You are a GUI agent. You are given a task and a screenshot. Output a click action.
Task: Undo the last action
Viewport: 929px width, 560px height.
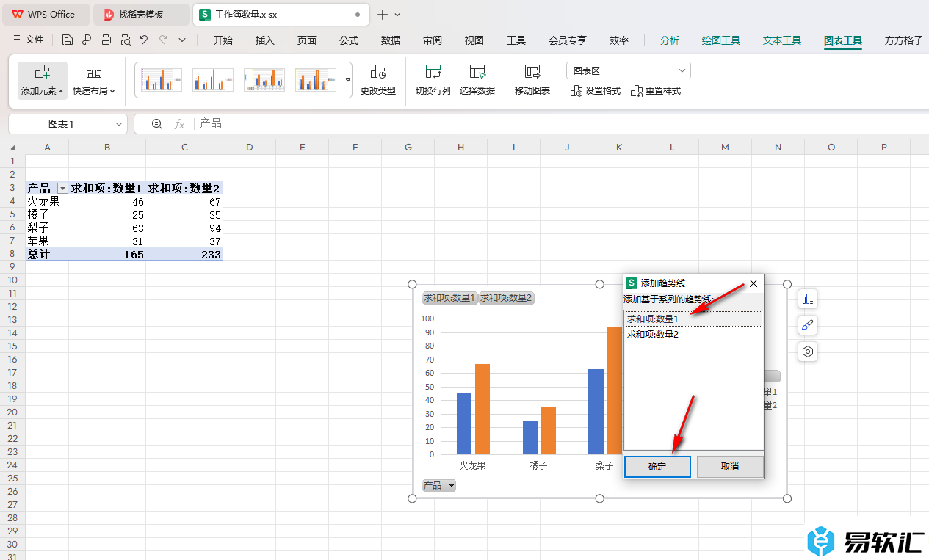pyautogui.click(x=144, y=40)
